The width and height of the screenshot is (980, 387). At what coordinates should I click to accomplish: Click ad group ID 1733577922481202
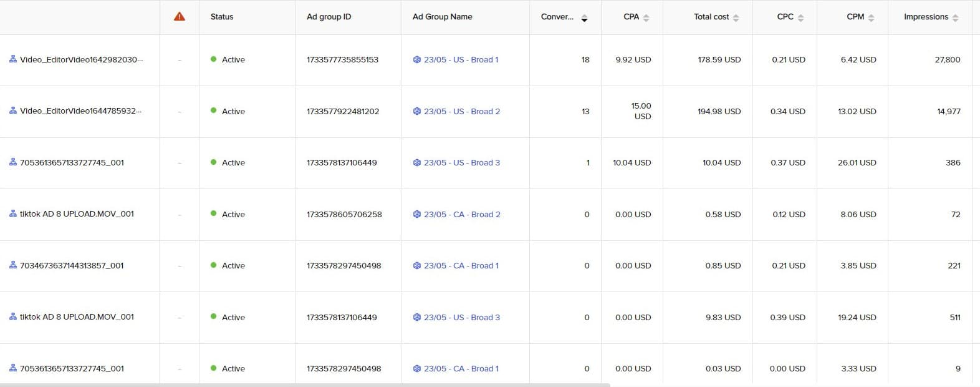click(x=343, y=111)
